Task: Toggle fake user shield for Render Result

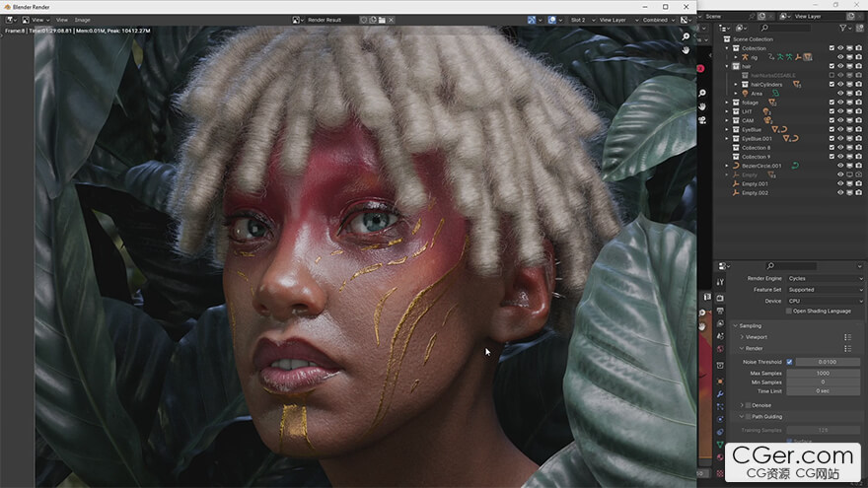Action: tap(364, 20)
